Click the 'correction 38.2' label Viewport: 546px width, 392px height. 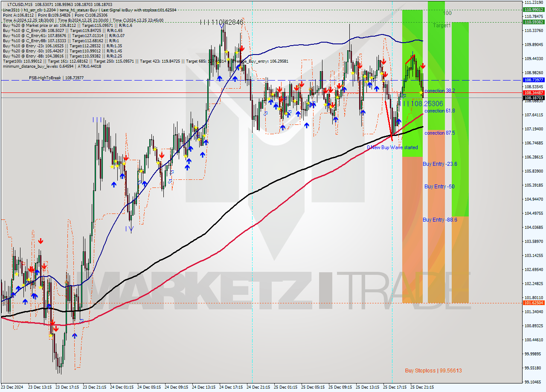[x=439, y=91]
